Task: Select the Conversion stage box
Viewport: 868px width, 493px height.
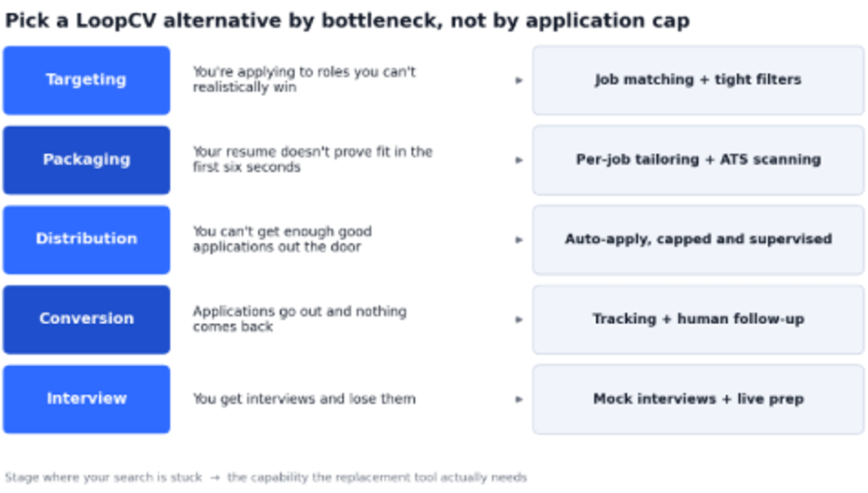Action: tap(87, 319)
